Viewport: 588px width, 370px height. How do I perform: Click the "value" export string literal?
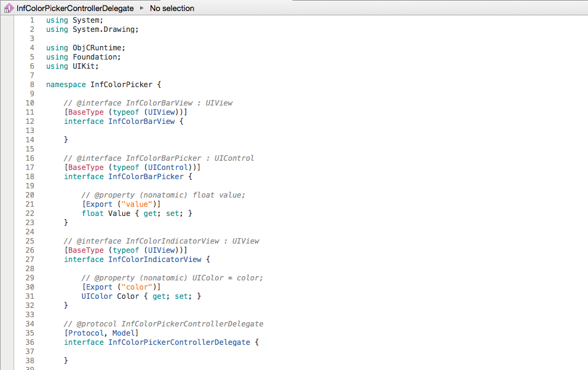135,204
